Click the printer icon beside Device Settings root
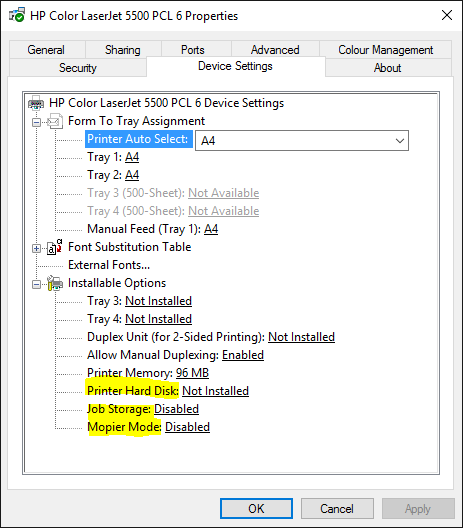Viewport: 463px width, 528px height. point(36,103)
